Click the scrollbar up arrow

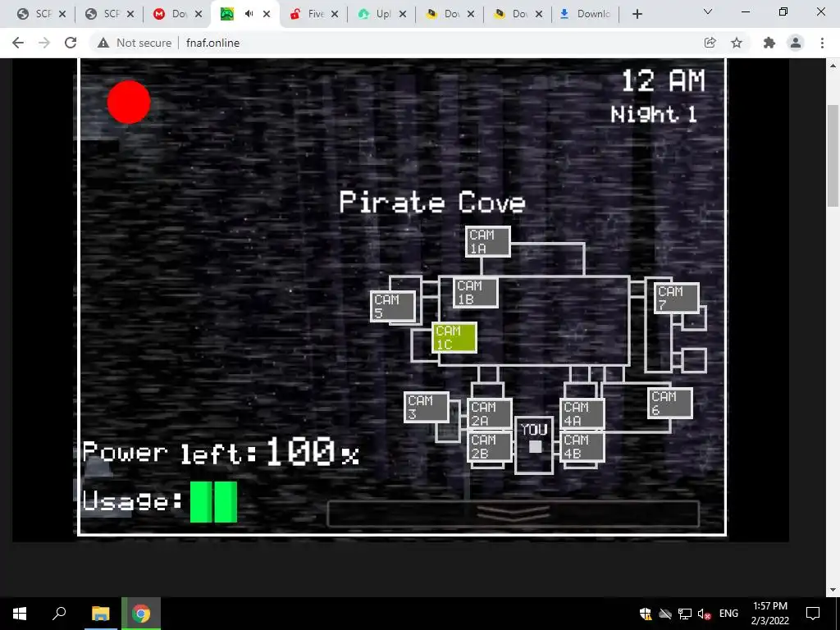pyautogui.click(x=833, y=66)
